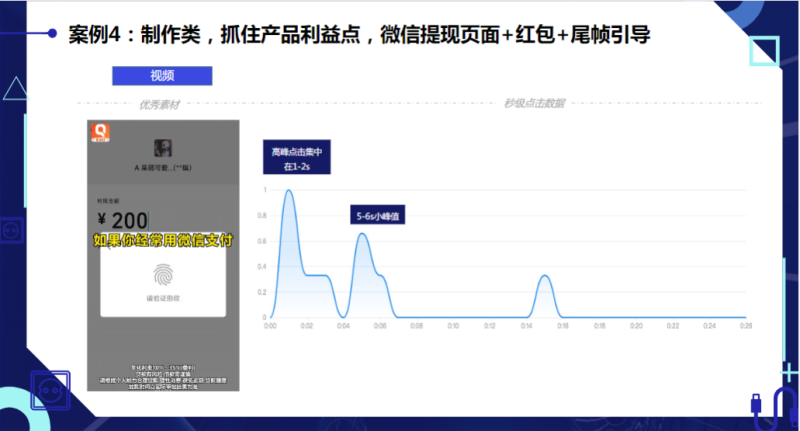Image resolution: width=800 pixels, height=431 pixels.
Task: Tap the fingerprint verification icon
Action: [163, 274]
